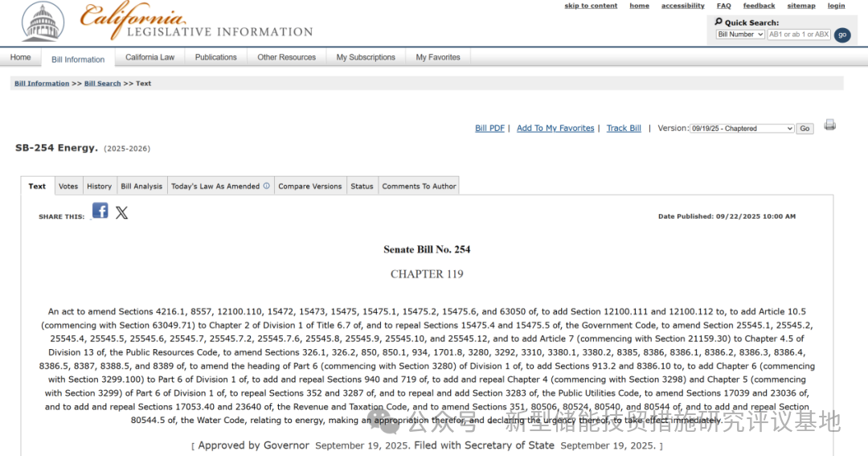Open California Law navigation menu
This screenshot has width=868, height=456.
(149, 57)
